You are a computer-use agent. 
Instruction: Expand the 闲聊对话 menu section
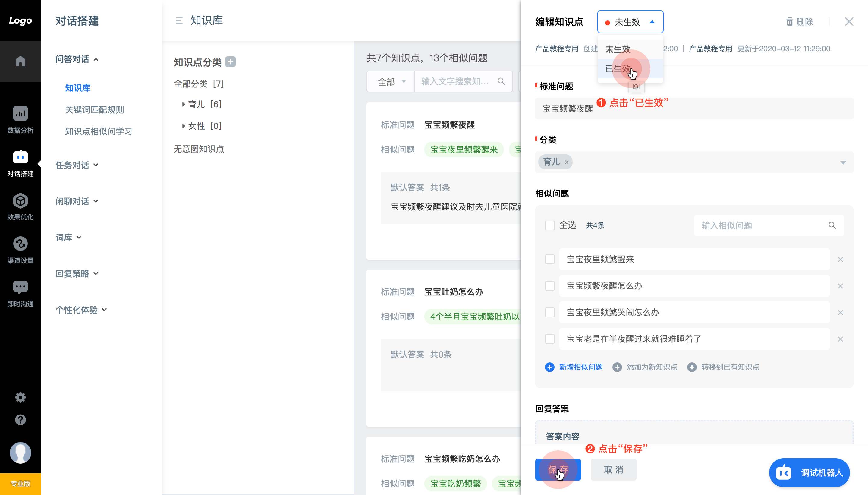tap(77, 201)
